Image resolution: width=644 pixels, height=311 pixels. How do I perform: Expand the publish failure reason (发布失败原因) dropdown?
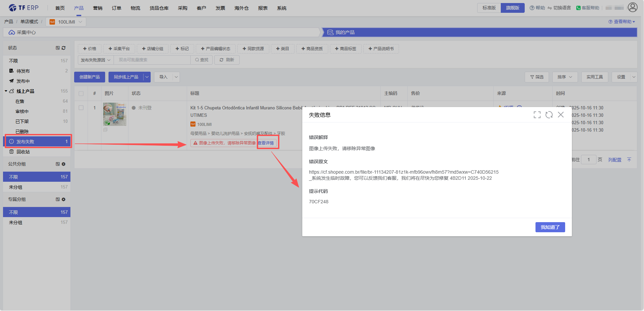pyautogui.click(x=96, y=60)
